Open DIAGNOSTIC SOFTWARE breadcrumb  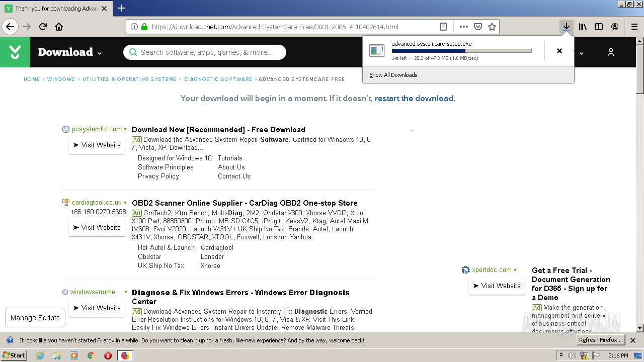coord(218,79)
